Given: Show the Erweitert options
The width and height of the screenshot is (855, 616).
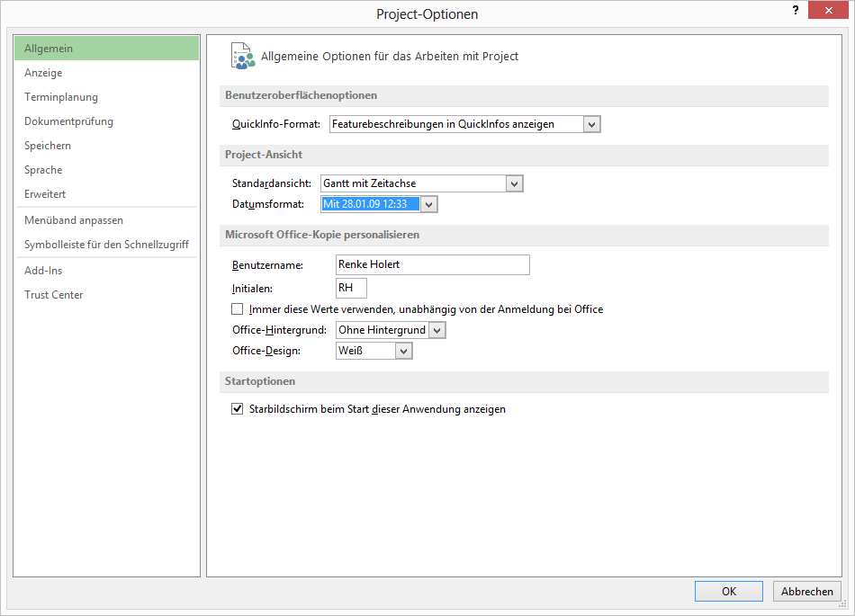Looking at the screenshot, I should 107,194.
